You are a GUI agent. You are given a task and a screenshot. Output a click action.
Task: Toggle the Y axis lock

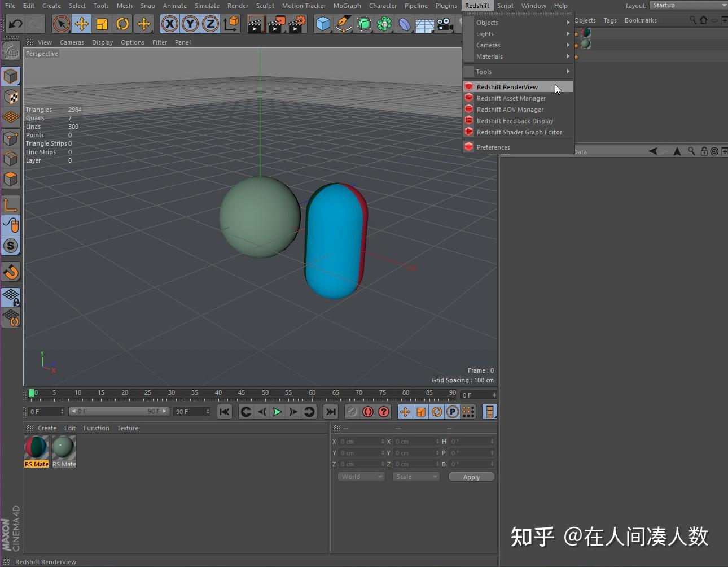190,24
